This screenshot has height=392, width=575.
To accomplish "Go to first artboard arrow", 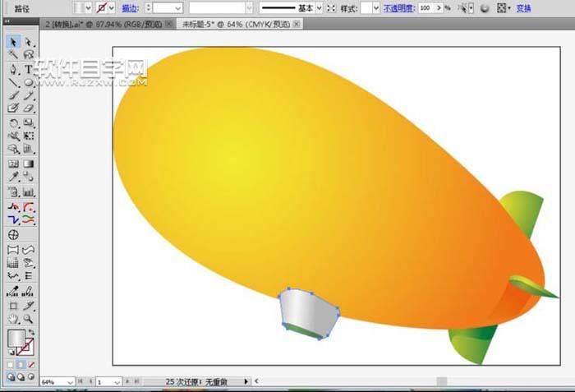I will pos(80,381).
